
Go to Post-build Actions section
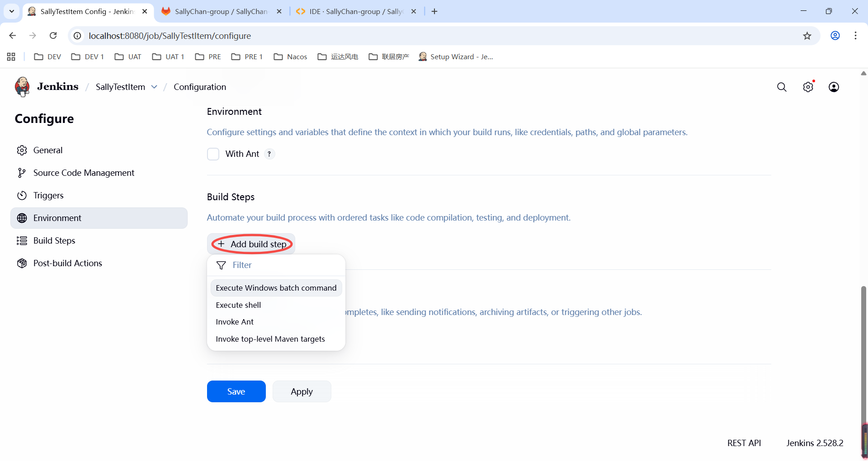tap(99, 263)
